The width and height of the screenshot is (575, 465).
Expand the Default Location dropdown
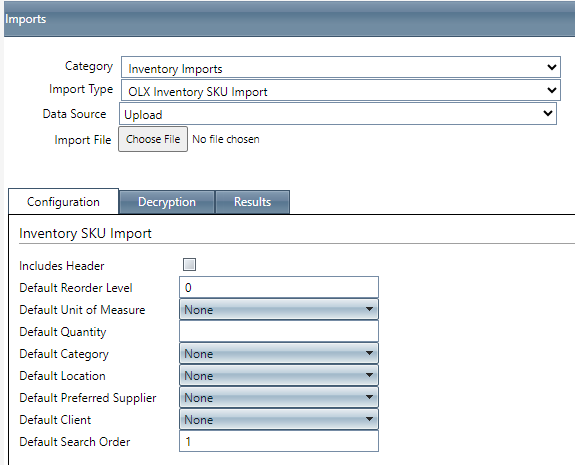click(x=279, y=375)
